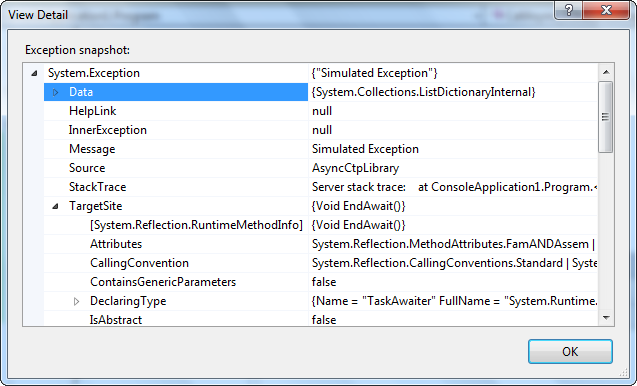Click the TaskAwaiter DeclaringType value

tap(454, 301)
